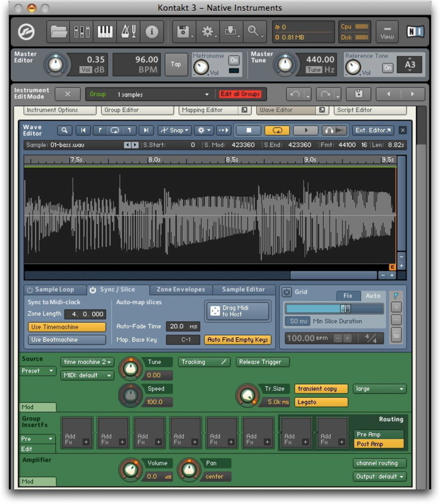Viewport: 440px width, 504px height.
Task: Open time machine 2 mode dropdown
Action: tap(87, 362)
